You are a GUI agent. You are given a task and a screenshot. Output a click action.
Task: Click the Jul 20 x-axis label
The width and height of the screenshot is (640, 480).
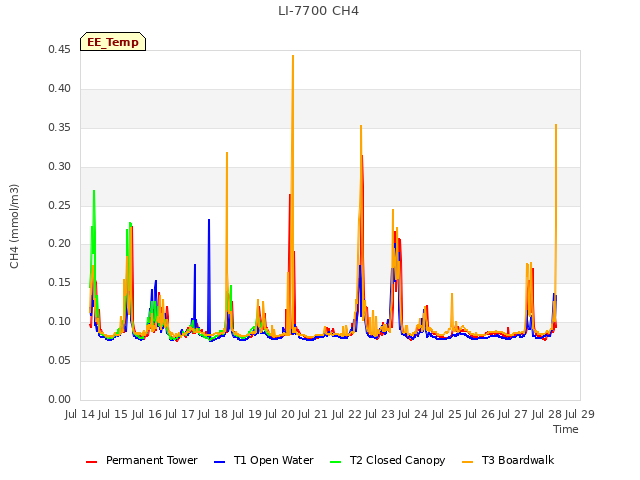(280, 414)
